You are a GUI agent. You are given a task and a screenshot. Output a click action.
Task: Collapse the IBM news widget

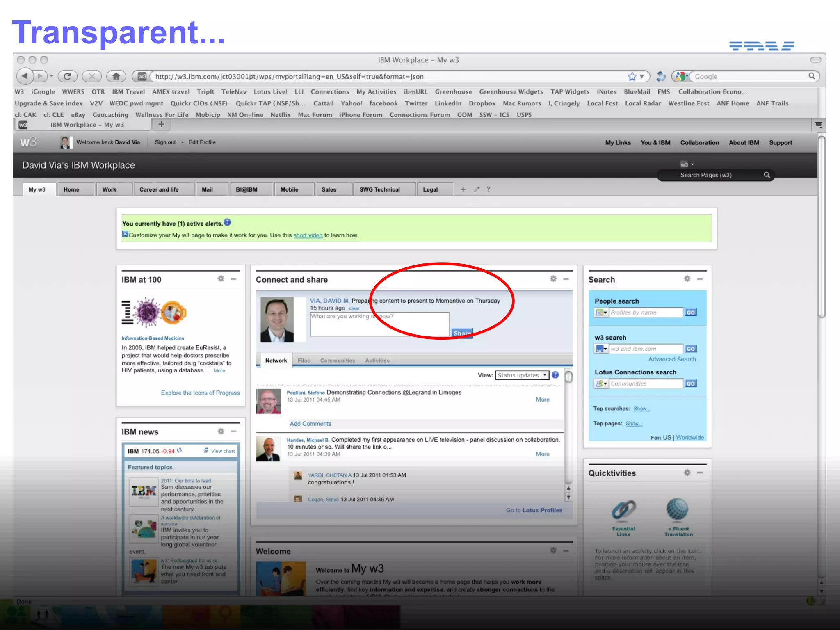(x=234, y=431)
